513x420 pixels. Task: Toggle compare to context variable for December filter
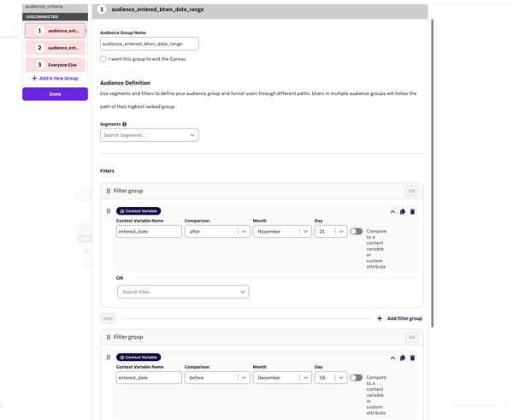click(x=356, y=377)
